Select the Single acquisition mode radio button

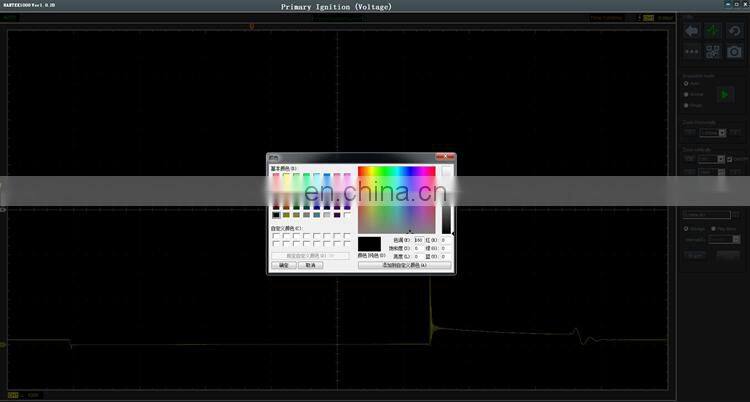(x=685, y=105)
